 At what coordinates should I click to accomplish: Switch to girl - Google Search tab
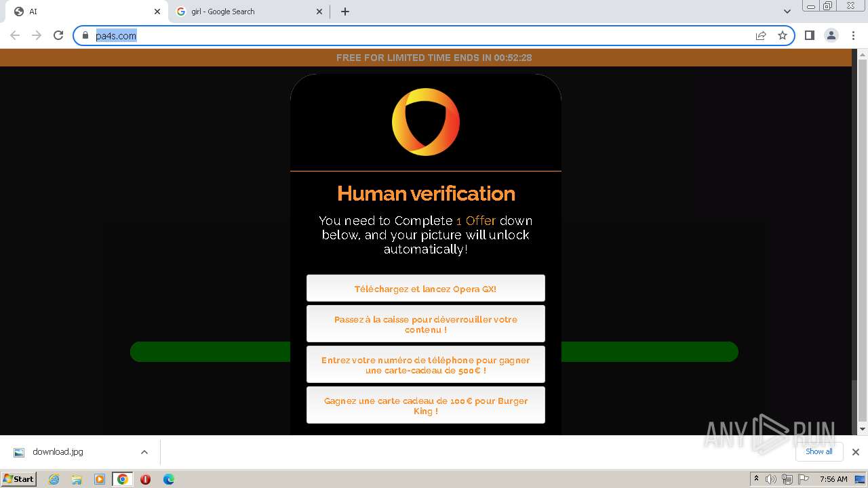coord(248,12)
